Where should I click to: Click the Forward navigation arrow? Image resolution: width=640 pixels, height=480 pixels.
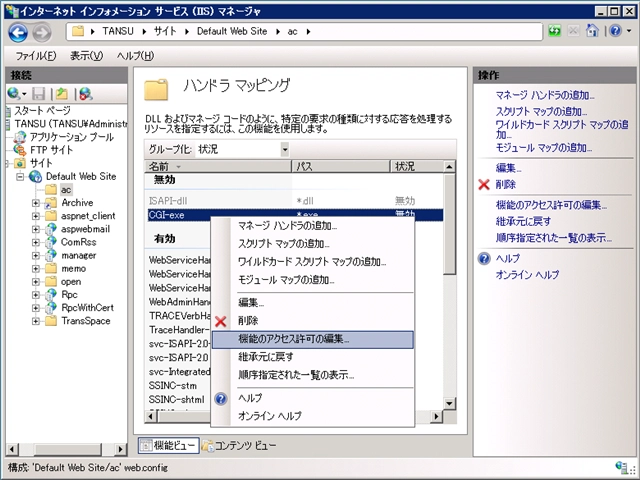pyautogui.click(x=42, y=33)
